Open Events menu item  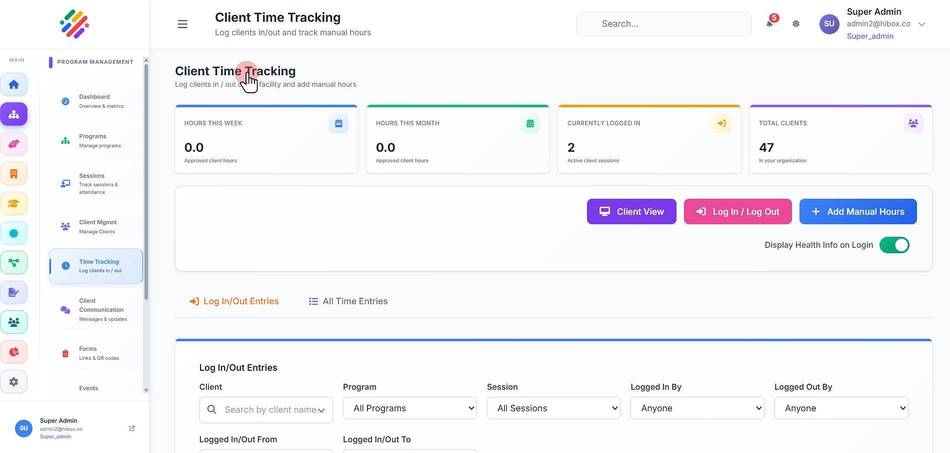[x=95, y=388]
